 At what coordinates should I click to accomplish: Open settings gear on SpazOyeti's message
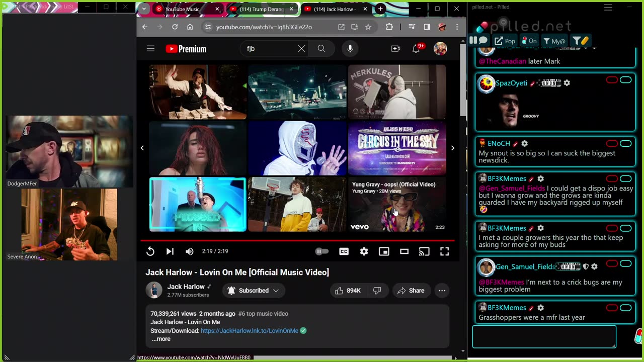tap(567, 83)
